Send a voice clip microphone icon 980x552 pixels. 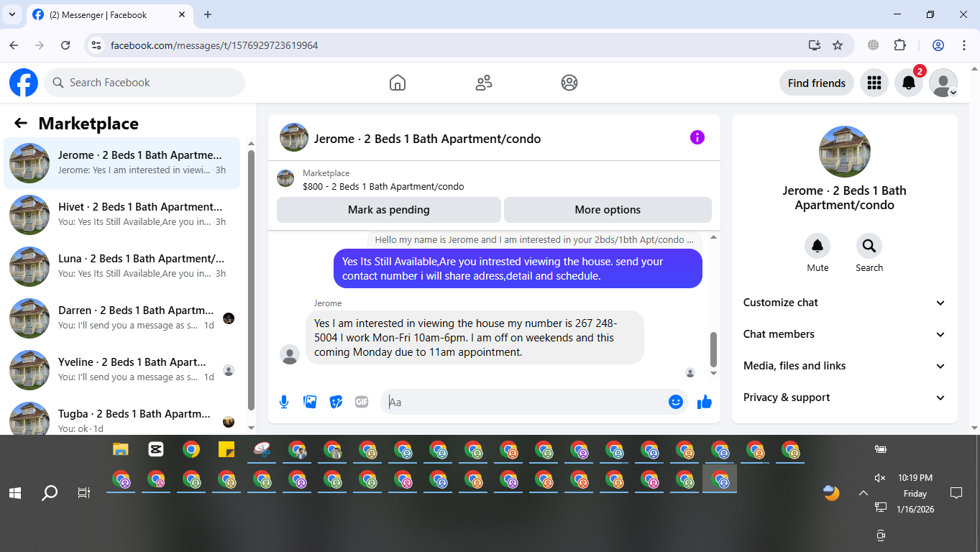tap(284, 402)
